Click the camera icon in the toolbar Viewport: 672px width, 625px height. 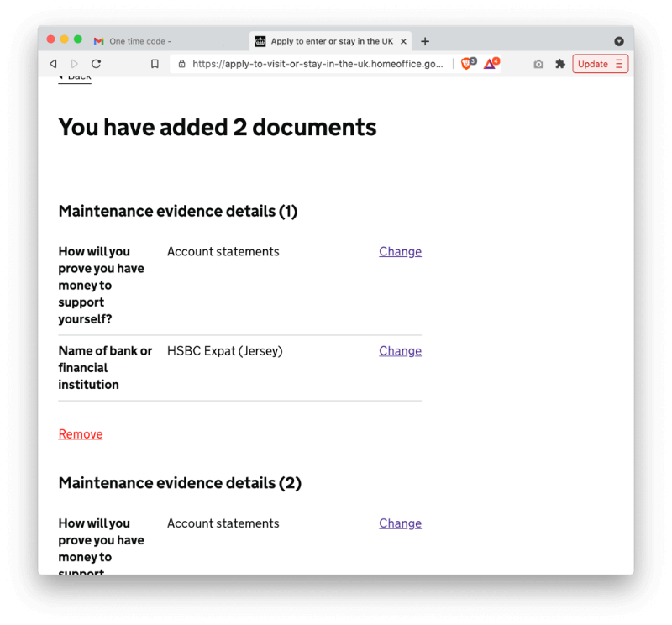[x=538, y=65]
